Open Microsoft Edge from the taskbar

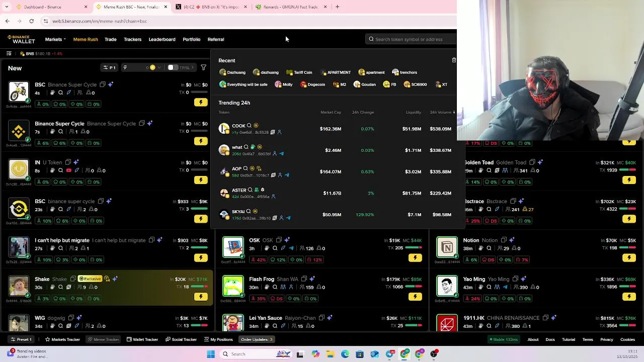click(345, 354)
